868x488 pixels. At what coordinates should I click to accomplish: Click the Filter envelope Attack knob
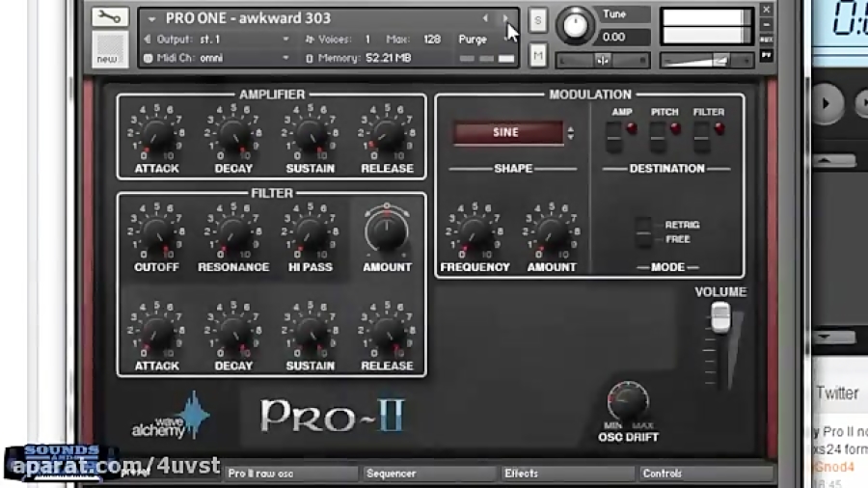(x=156, y=330)
